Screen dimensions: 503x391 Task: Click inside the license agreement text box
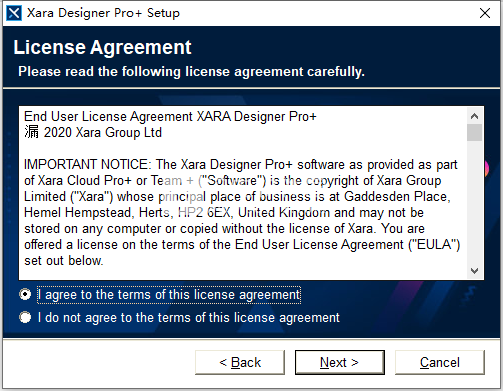[x=243, y=193]
